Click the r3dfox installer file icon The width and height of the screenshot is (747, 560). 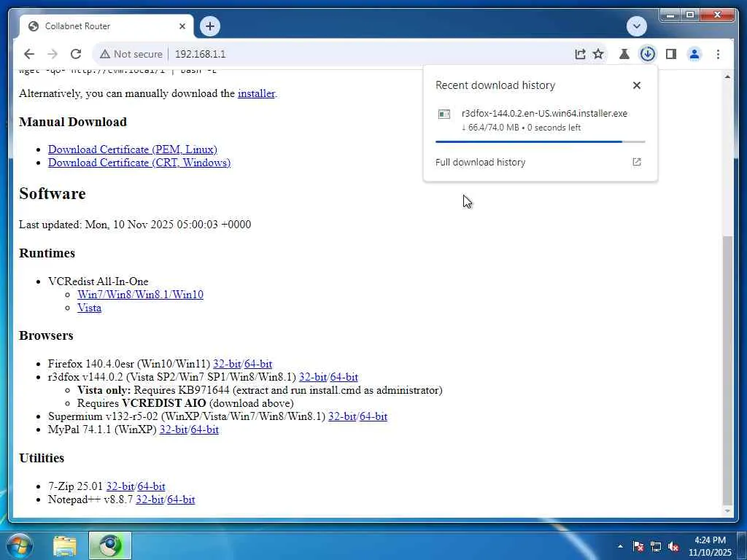click(x=444, y=114)
